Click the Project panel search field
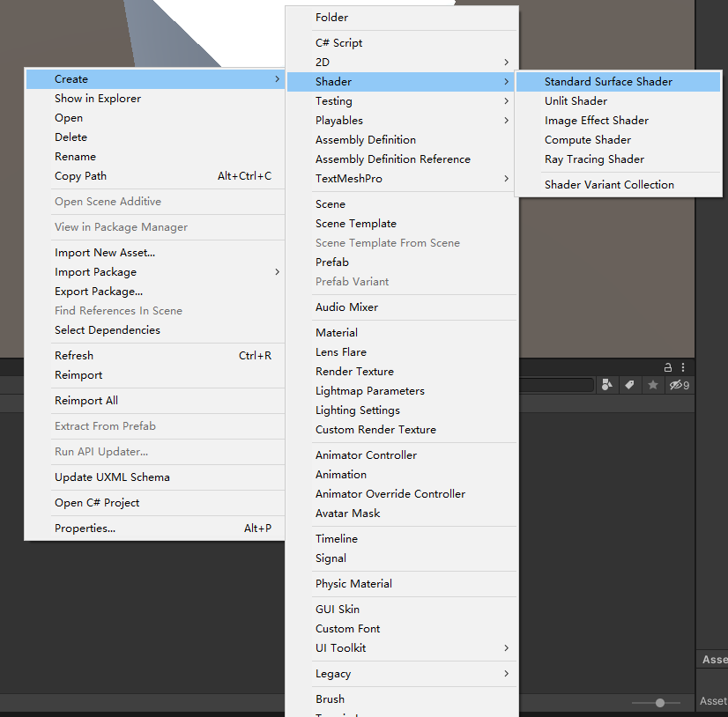 pyautogui.click(x=556, y=385)
